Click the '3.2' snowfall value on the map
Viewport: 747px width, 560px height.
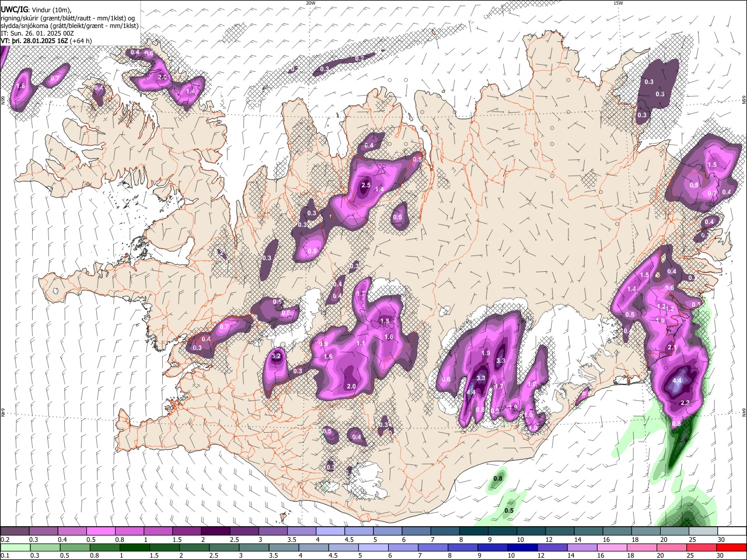tap(277, 356)
